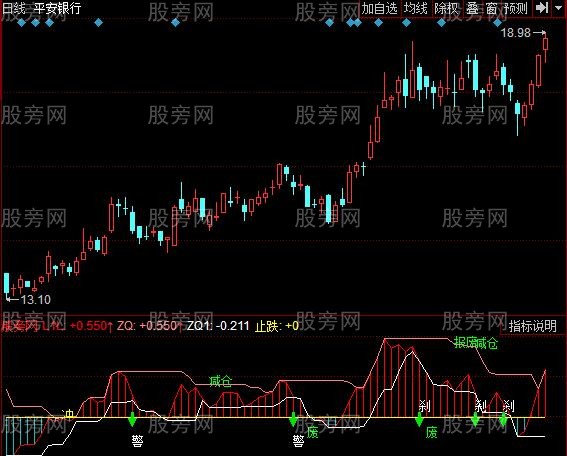Click the first 警 warning label

point(137,440)
